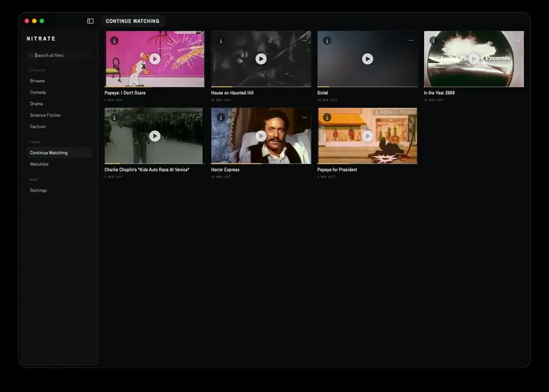Click the minutes-left label under In the Year 2889
Viewport: 549px width, 392px height.
[x=434, y=100]
